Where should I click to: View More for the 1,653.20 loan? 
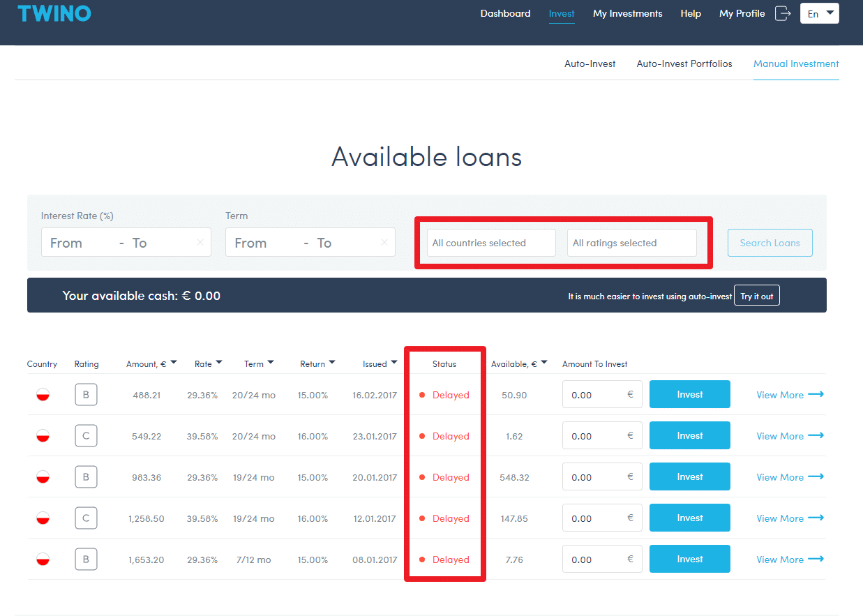tap(790, 559)
